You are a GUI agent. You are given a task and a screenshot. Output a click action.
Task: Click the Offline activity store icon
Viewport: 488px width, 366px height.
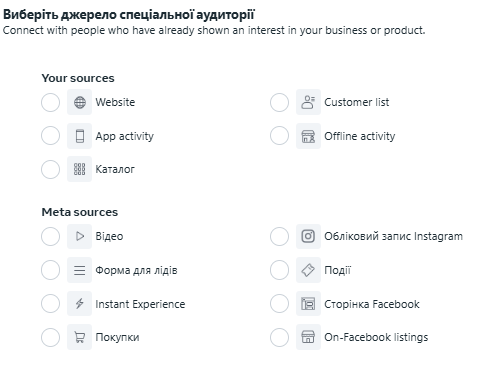click(x=308, y=136)
